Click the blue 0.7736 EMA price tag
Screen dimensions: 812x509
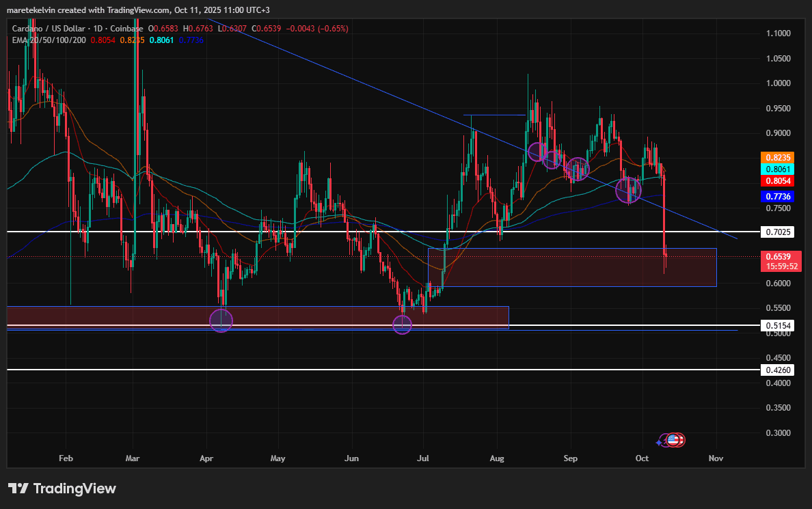(x=777, y=197)
